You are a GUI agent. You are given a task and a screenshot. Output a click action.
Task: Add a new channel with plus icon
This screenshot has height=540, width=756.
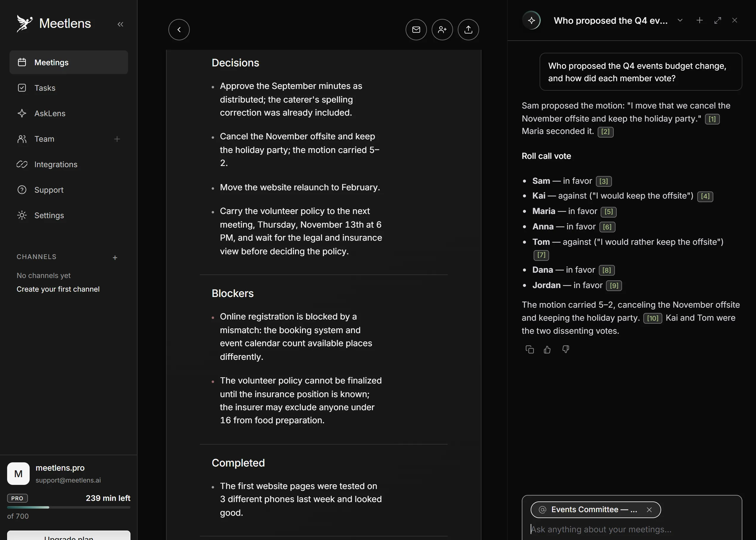pyautogui.click(x=115, y=258)
